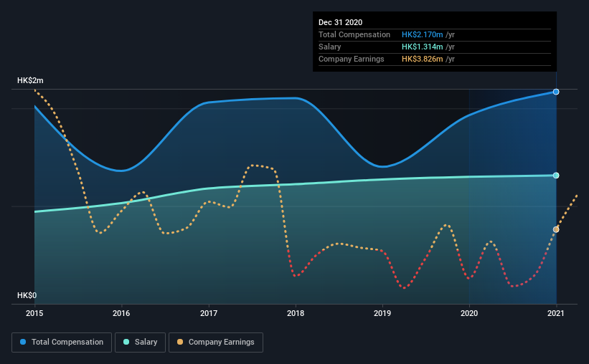Click the 2016 x-axis label
Screen dimensions: 589x364
click(121, 313)
